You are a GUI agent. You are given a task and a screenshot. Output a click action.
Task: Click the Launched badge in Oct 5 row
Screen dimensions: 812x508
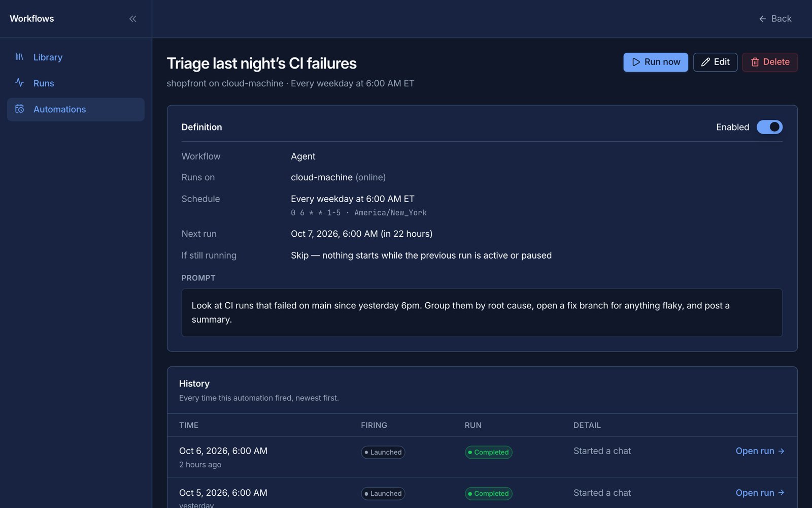pyautogui.click(x=383, y=493)
